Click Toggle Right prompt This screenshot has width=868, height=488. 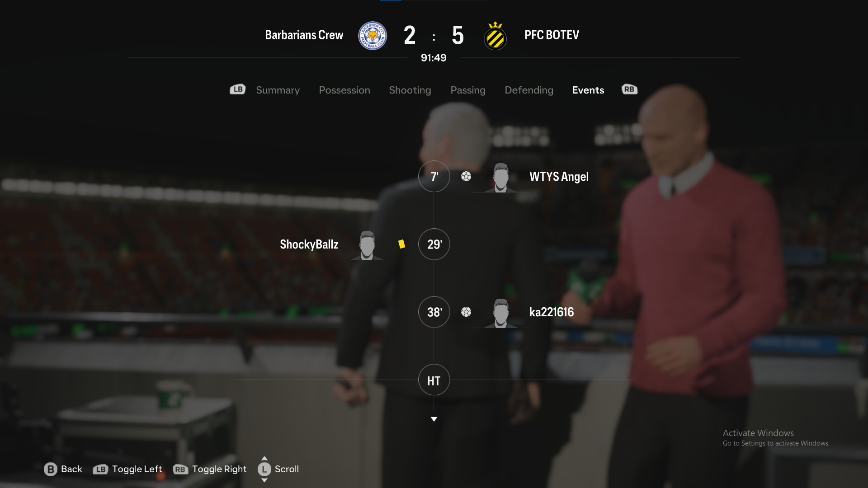pyautogui.click(x=210, y=469)
